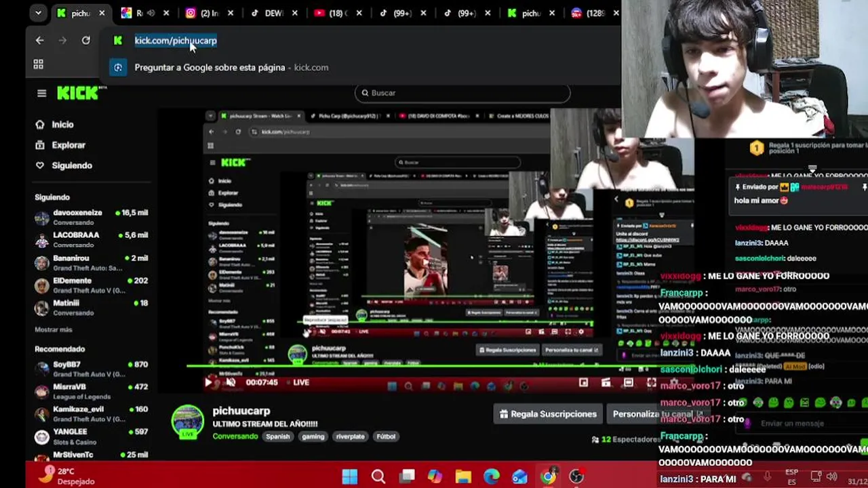The width and height of the screenshot is (868, 488).
Task: Click the browser forward arrow
Action: (x=62, y=41)
